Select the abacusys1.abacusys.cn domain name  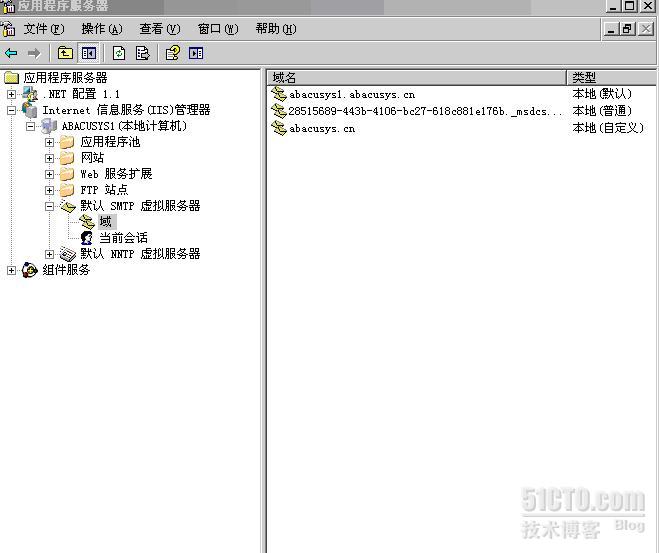352,95
